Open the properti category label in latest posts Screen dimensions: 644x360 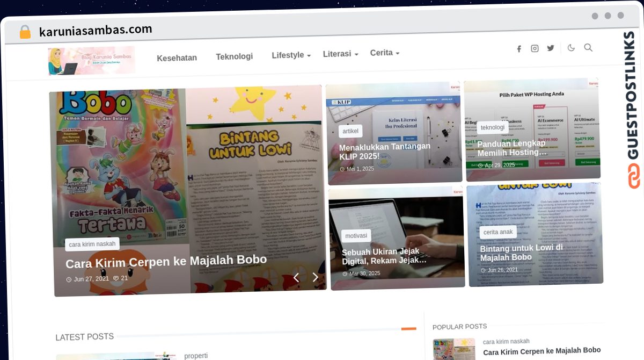tap(196, 356)
